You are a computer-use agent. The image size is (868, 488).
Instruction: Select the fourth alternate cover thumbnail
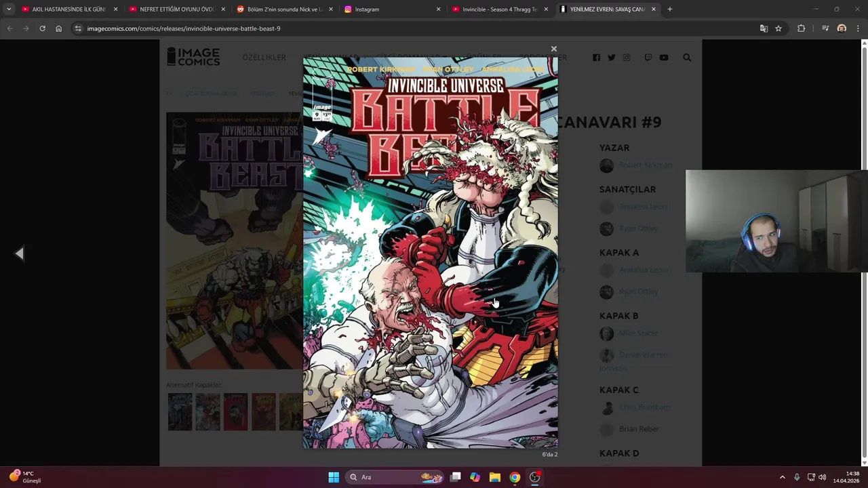coord(263,412)
